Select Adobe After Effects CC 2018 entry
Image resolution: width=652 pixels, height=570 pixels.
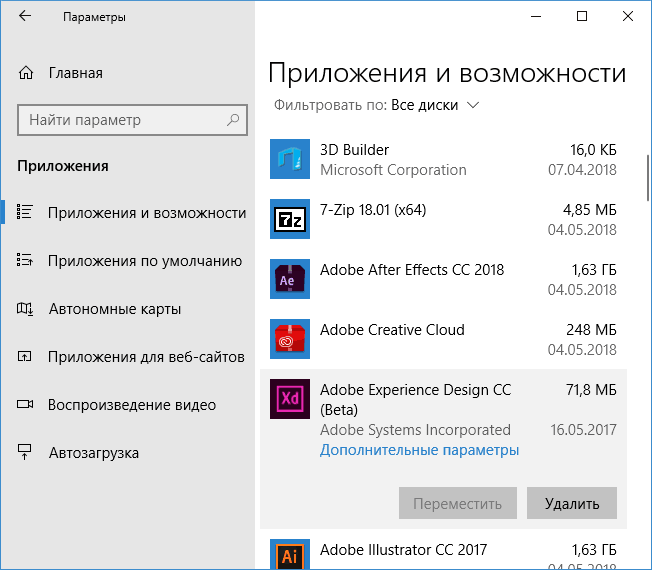443,279
